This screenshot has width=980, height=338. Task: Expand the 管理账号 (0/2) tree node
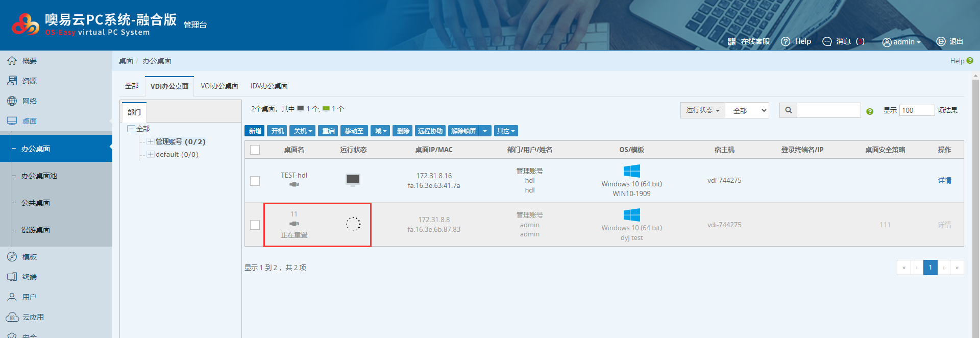point(151,141)
